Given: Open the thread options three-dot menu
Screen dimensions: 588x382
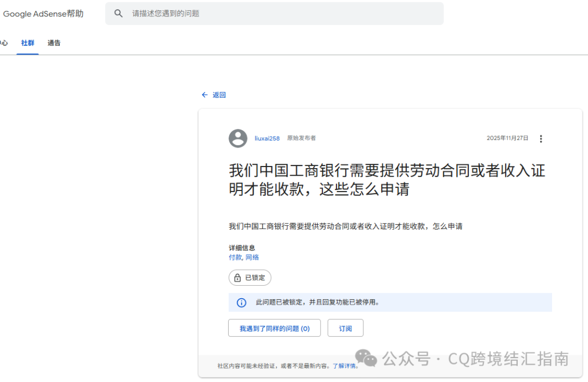Looking at the screenshot, I should [x=541, y=139].
